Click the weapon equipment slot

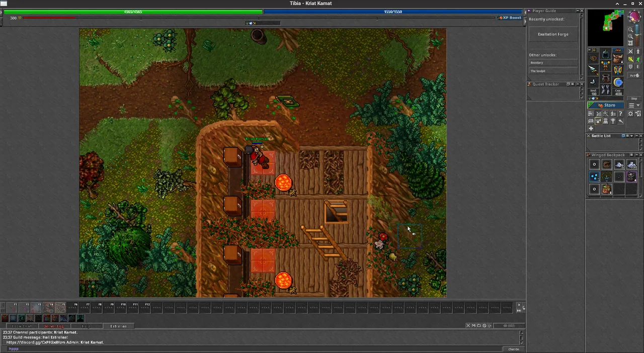click(593, 70)
